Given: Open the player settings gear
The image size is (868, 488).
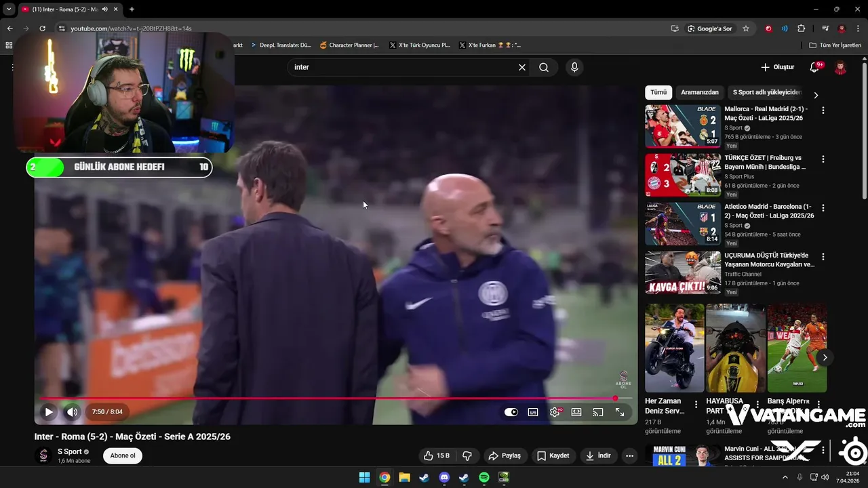Looking at the screenshot, I should pos(555,412).
